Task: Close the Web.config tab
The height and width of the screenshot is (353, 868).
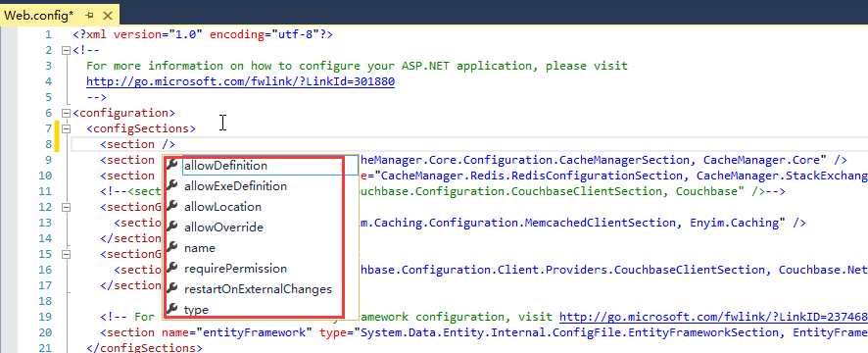Action: pyautogui.click(x=108, y=16)
